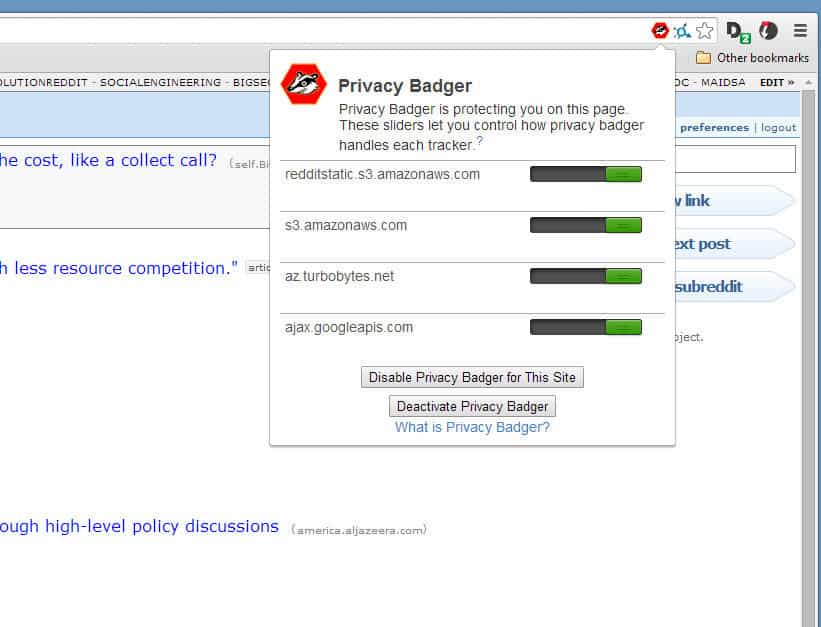This screenshot has height=627, width=821.
Task: Click the redditstatic.s3.amazonaws.com domain text
Action: (382, 174)
